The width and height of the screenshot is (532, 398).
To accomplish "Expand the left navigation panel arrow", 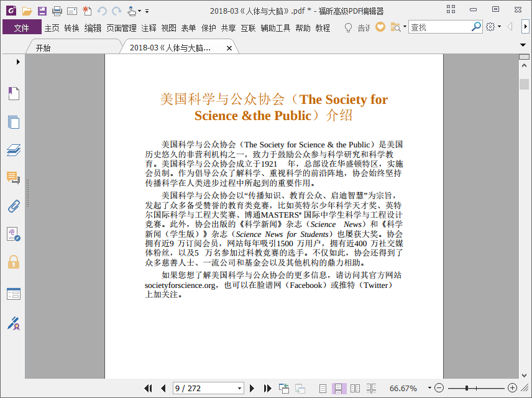I will pos(18,62).
